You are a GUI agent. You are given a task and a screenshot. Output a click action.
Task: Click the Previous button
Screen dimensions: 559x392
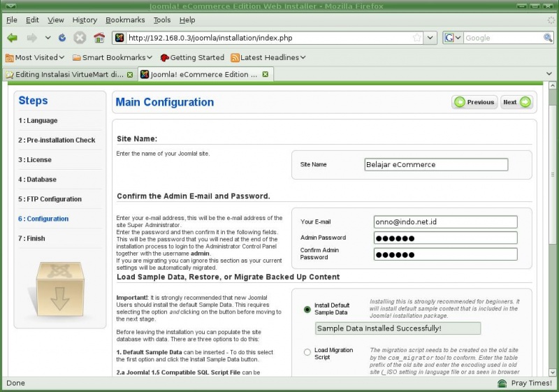(474, 102)
